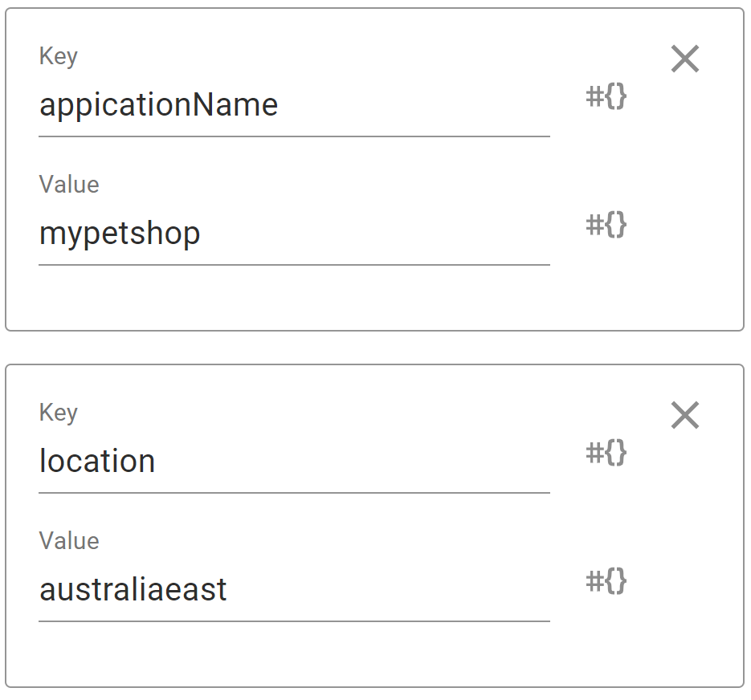Open variable picker beside mypetshop value

pyautogui.click(x=606, y=225)
